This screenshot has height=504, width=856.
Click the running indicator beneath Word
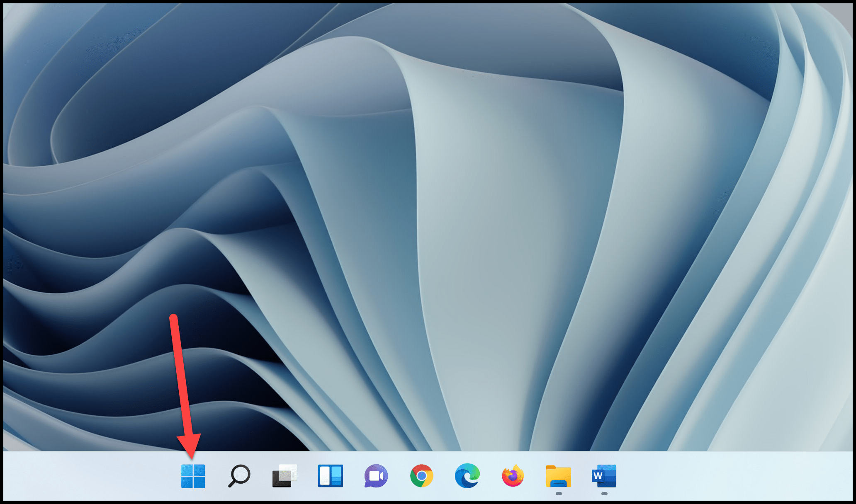tap(604, 494)
